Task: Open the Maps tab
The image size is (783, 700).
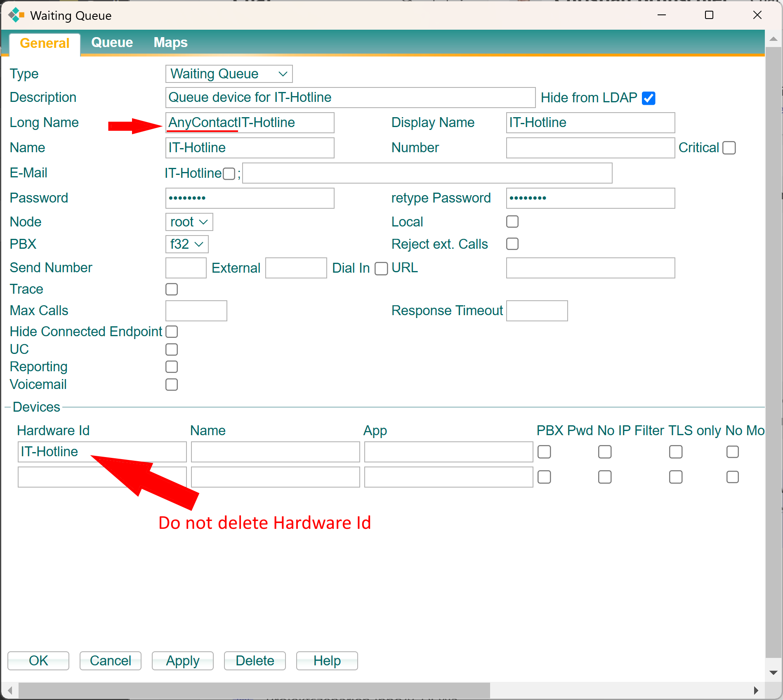Action: point(170,42)
